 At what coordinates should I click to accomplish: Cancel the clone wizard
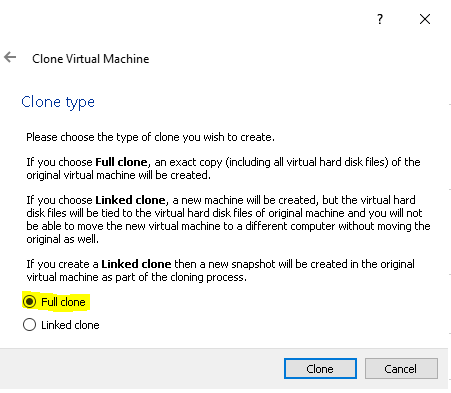pyautogui.click(x=401, y=369)
